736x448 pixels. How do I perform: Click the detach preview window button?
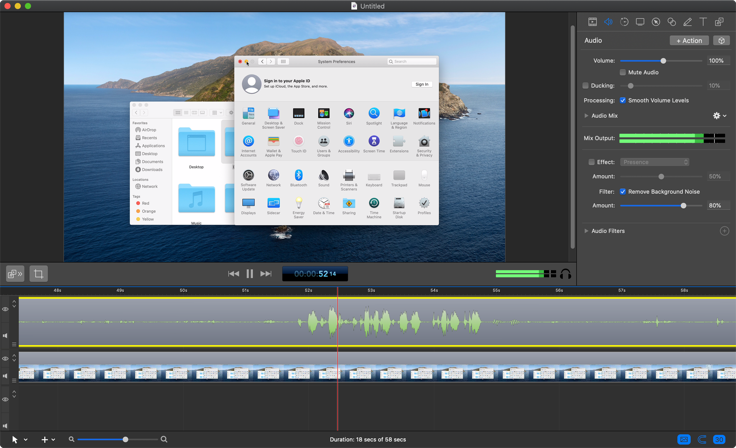pos(15,274)
